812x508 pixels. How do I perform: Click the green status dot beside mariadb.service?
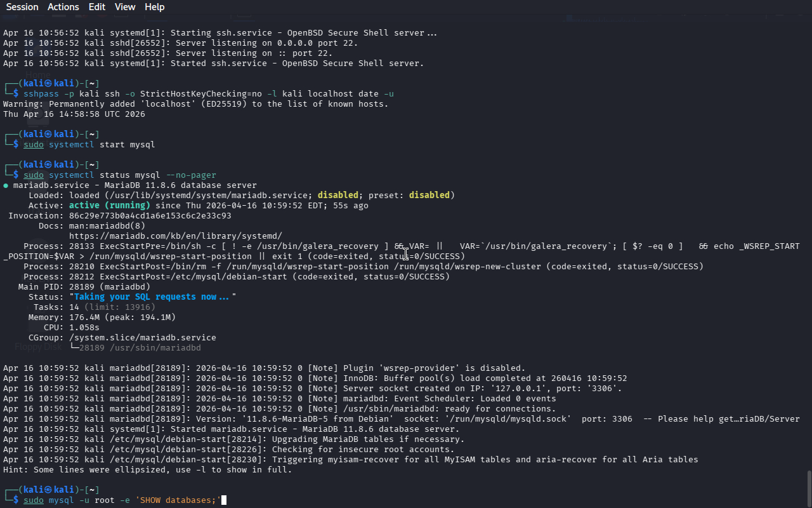pyautogui.click(x=6, y=185)
